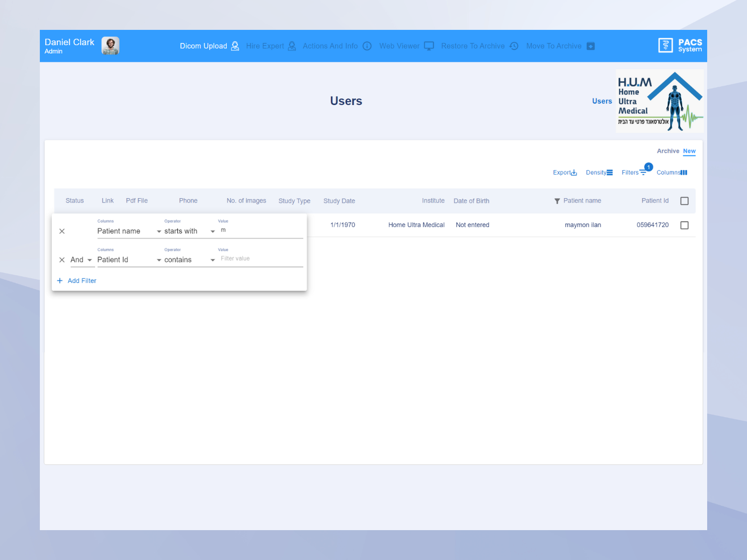The height and width of the screenshot is (560, 747).
Task: Click the Status column header
Action: point(75,201)
